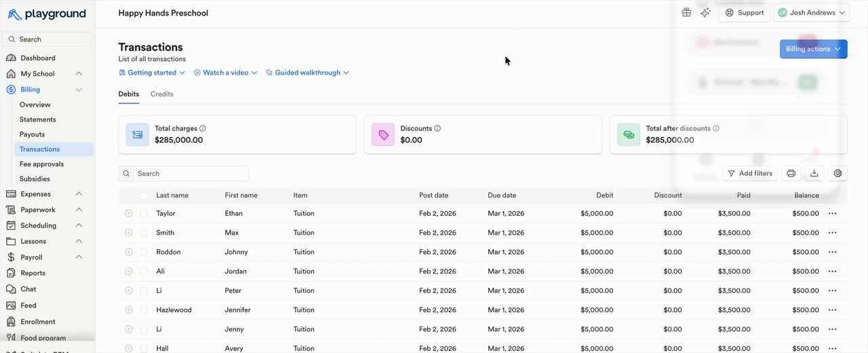Click the transactions Search field
Screen dimensions: 868x353
191,174
